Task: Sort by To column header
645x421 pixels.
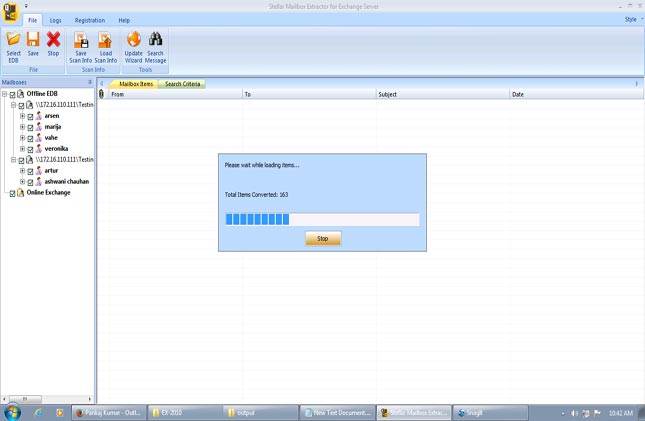Action: 309,94
